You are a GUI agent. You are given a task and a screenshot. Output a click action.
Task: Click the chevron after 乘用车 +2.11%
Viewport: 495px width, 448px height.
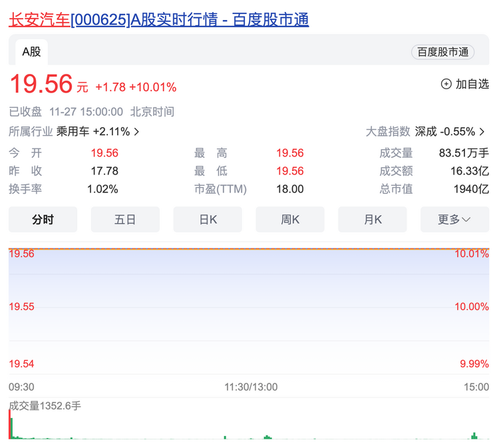point(137,132)
